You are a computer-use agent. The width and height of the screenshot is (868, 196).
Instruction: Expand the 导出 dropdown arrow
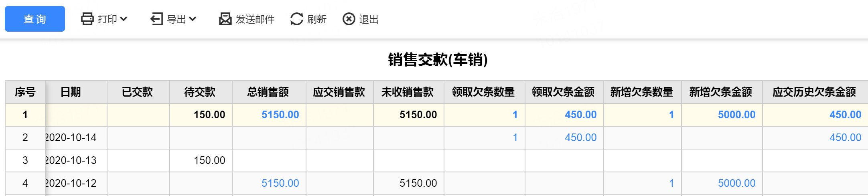tap(193, 19)
